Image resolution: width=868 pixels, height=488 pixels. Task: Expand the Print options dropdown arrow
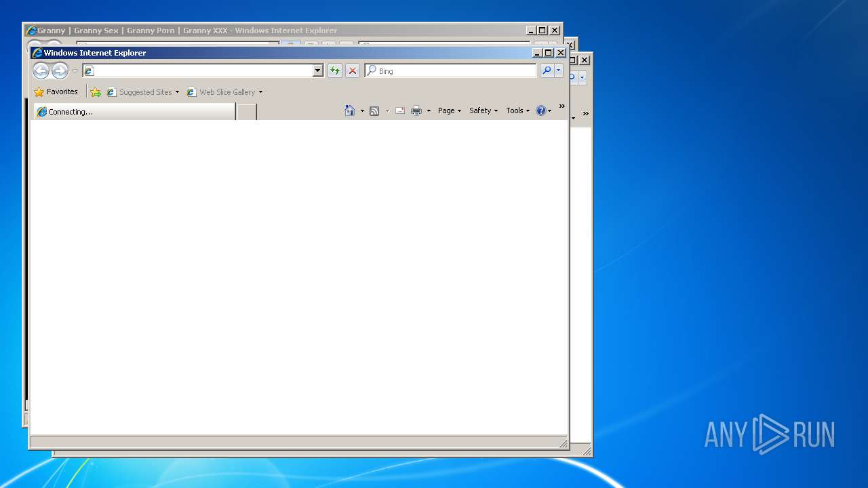coord(429,110)
